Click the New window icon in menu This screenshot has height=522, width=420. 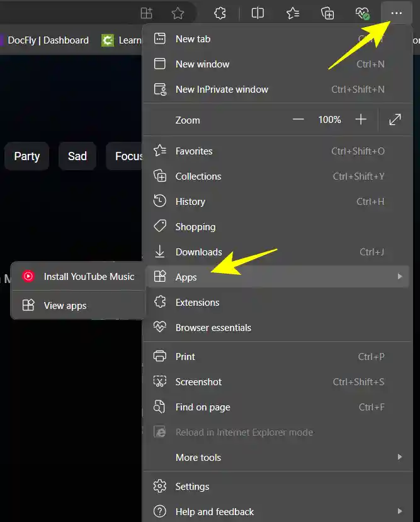(x=159, y=64)
